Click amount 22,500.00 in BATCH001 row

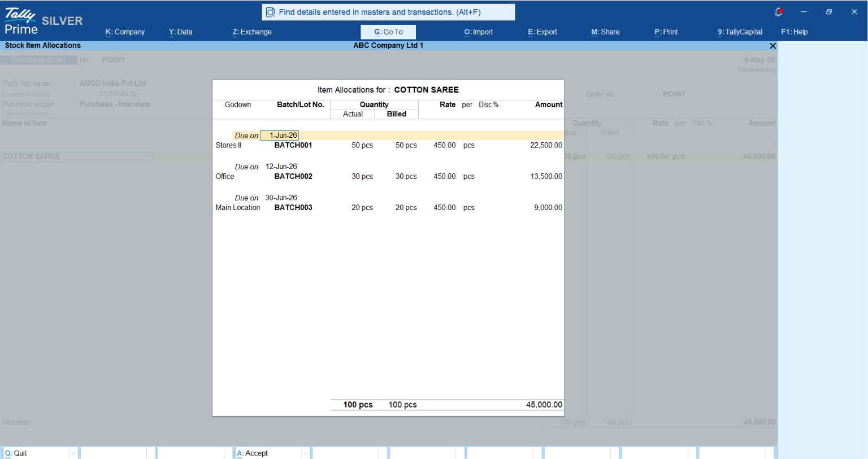[x=546, y=146]
